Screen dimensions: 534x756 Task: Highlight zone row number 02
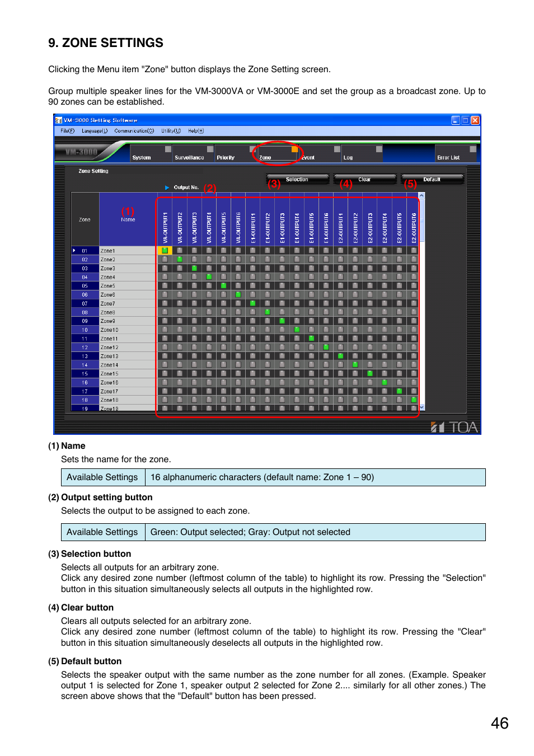85,260
